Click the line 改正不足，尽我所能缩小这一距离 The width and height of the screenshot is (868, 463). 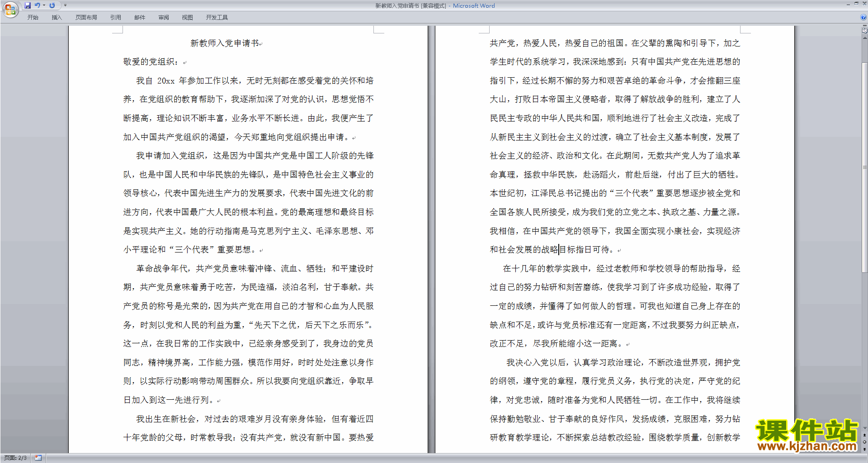click(x=557, y=344)
